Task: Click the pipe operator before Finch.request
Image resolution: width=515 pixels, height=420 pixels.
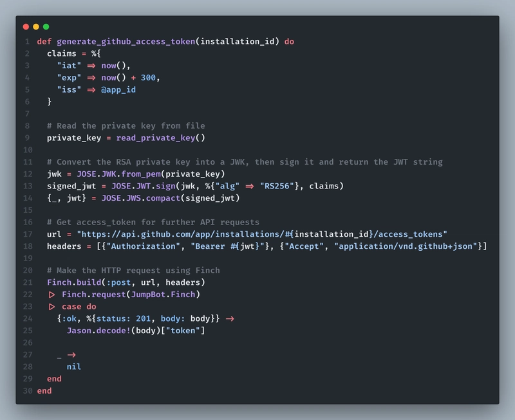Action: 51,295
